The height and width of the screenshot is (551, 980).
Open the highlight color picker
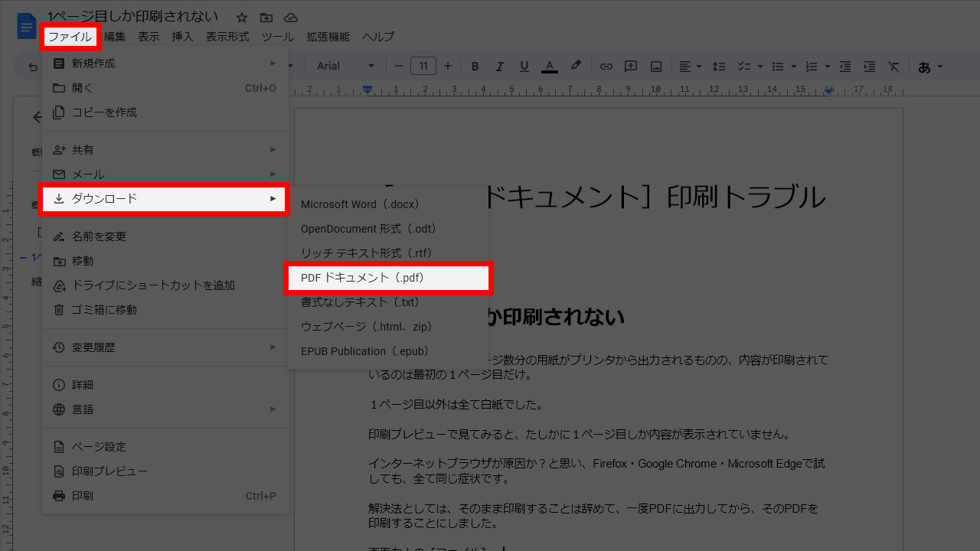click(576, 67)
